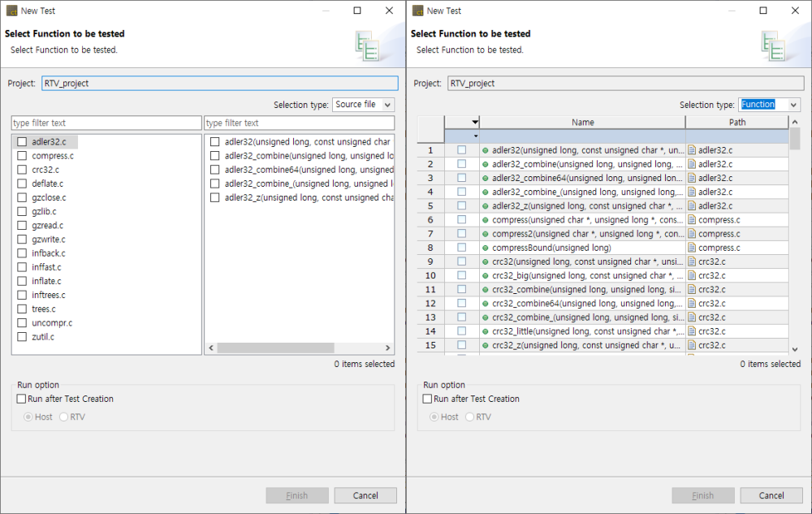Select gzwrite.c text in source file list

click(x=49, y=240)
